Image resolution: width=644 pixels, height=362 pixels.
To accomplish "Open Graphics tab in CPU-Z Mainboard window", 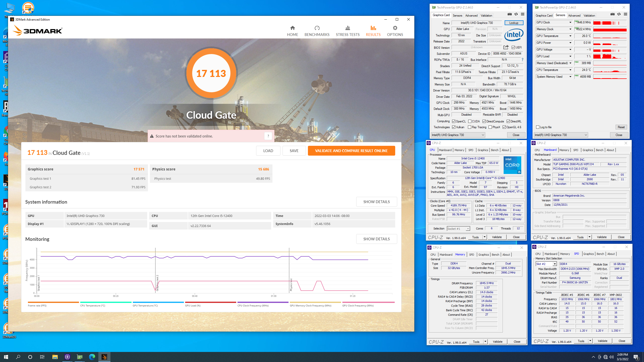I will click(588, 150).
